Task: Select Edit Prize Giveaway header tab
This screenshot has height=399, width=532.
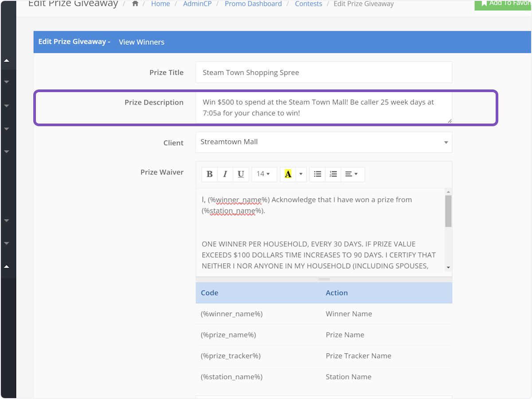Action: pyautogui.click(x=74, y=42)
